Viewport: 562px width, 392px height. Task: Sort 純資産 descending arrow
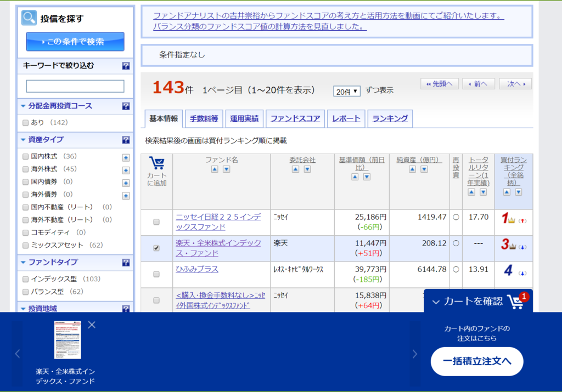424,169
